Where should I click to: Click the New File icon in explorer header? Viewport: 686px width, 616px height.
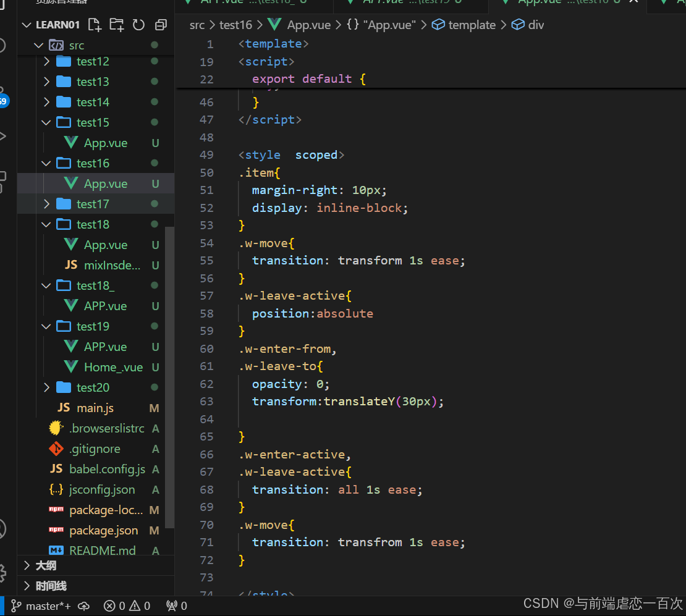pyautogui.click(x=95, y=25)
